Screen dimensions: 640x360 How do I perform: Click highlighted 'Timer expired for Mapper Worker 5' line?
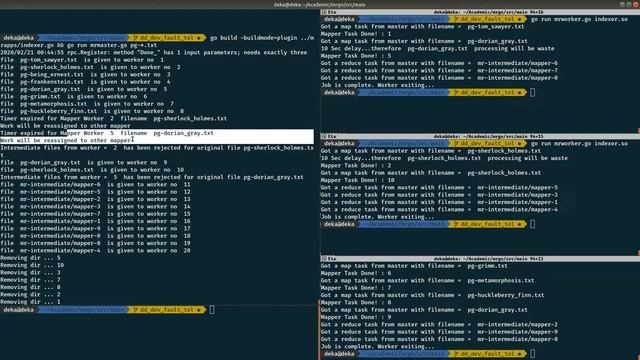[107, 133]
